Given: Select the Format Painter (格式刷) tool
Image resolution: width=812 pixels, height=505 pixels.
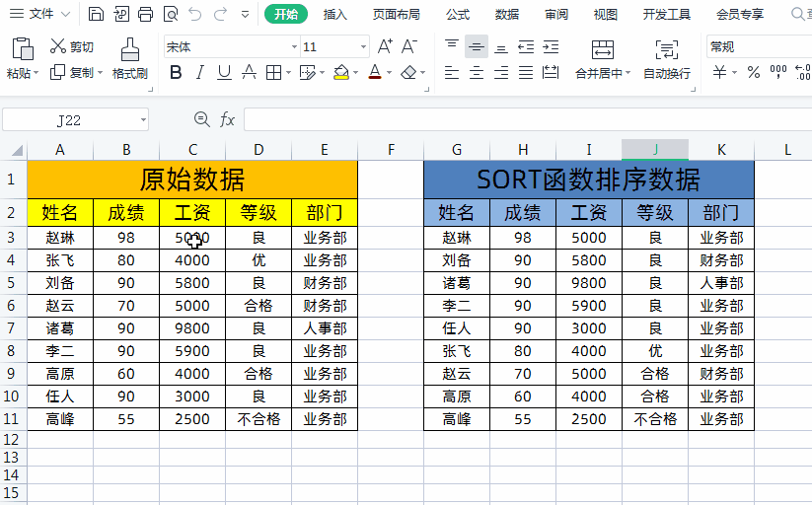Looking at the screenshot, I should pos(129,58).
